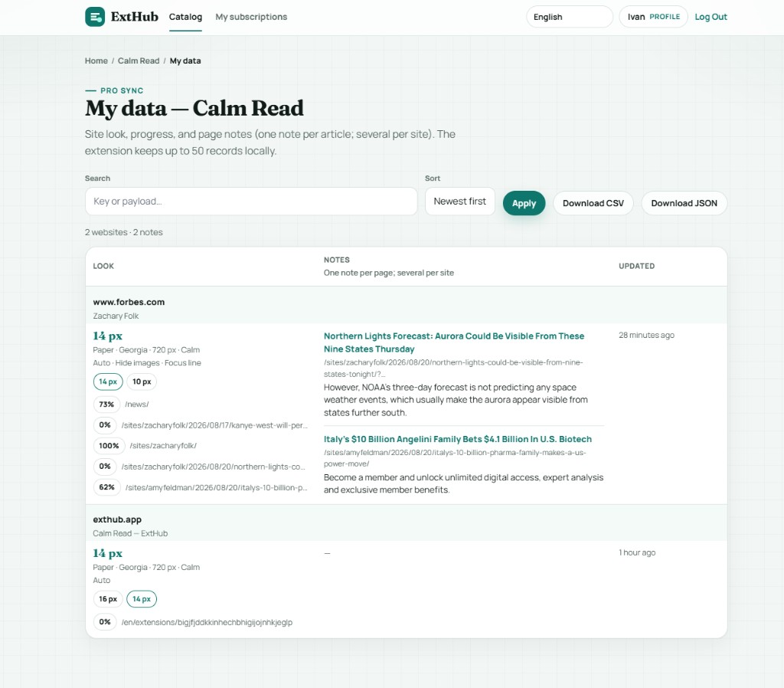The image size is (784, 688).
Task: Click the 0% badge beside the kanye-west path
Action: click(x=104, y=424)
